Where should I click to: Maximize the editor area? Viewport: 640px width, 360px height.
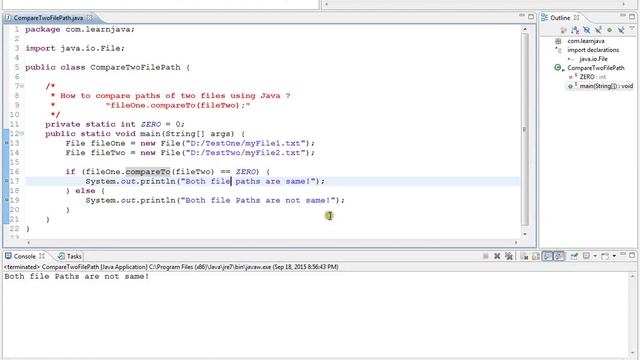pos(531,17)
